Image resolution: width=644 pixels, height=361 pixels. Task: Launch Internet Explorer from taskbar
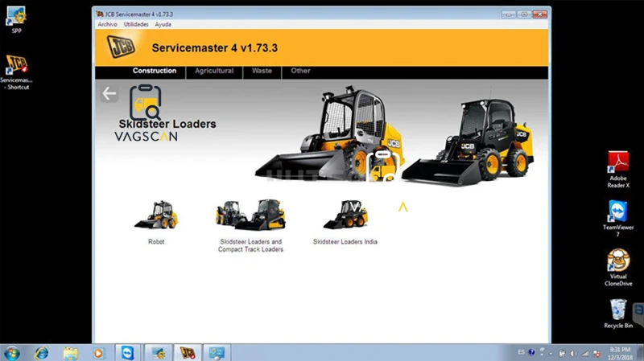click(42, 353)
